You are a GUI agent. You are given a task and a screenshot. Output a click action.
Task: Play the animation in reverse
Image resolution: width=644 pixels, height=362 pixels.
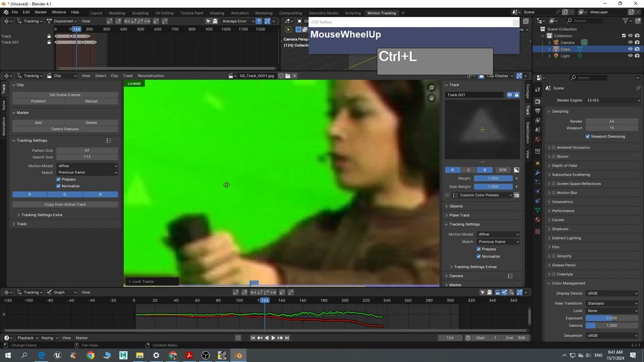pos(267,338)
